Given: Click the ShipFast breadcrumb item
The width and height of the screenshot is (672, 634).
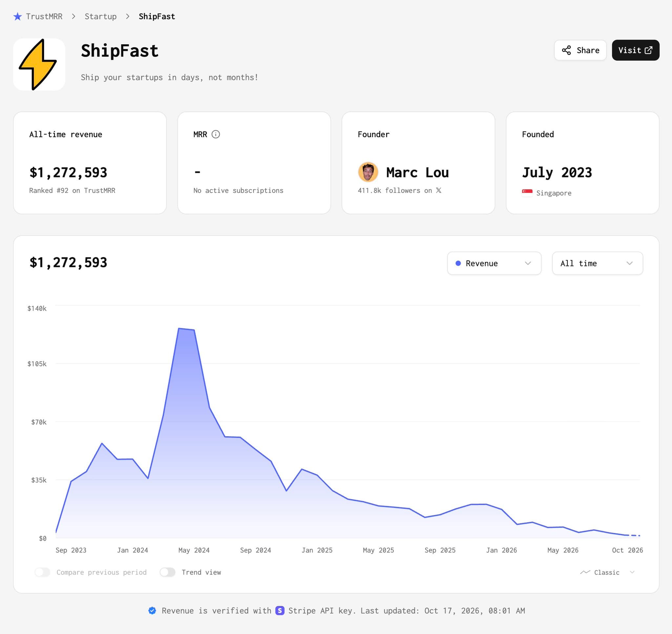Looking at the screenshot, I should click(157, 16).
